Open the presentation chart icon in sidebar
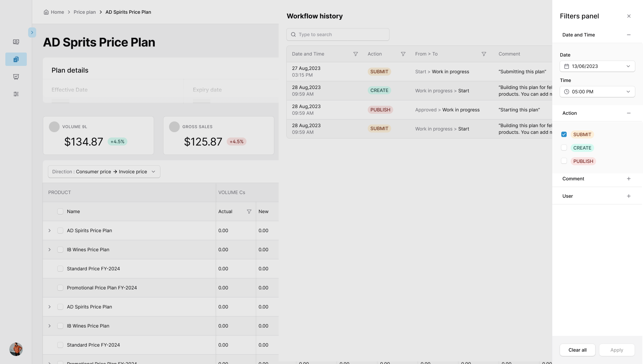Screen dimensions: 643x364 point(16,77)
